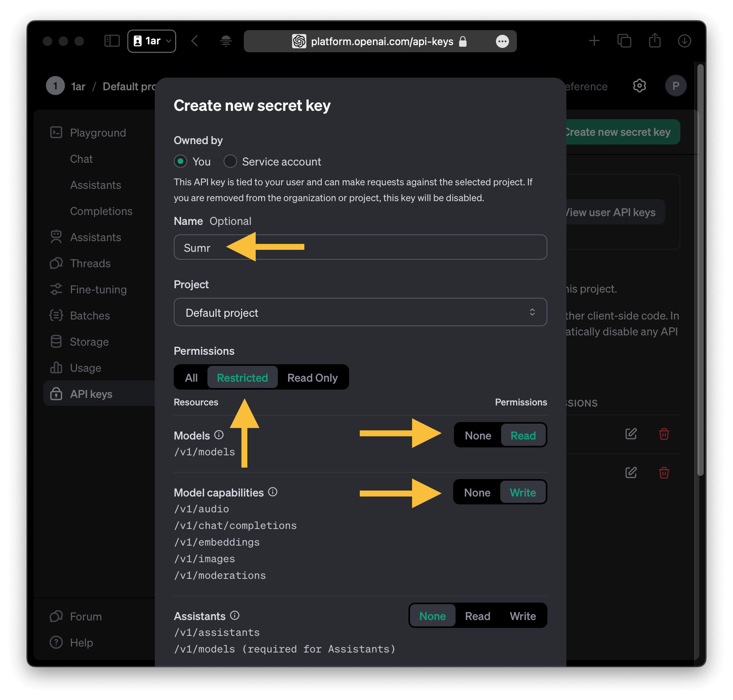Screen dimensions: 733x700
Task: Select the Read Only permissions tab
Action: (312, 378)
